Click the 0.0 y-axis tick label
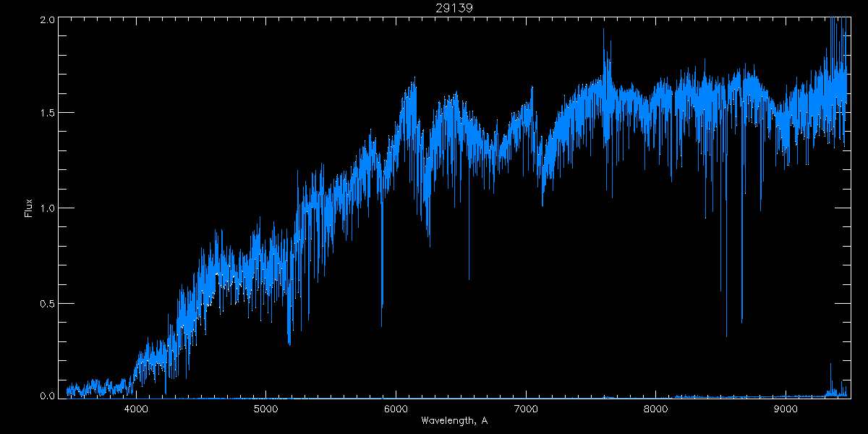Screen dimensions: 868x434 coord(47,396)
